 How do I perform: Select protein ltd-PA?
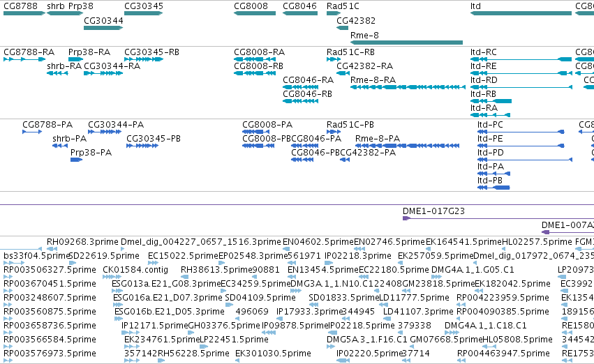(x=493, y=174)
